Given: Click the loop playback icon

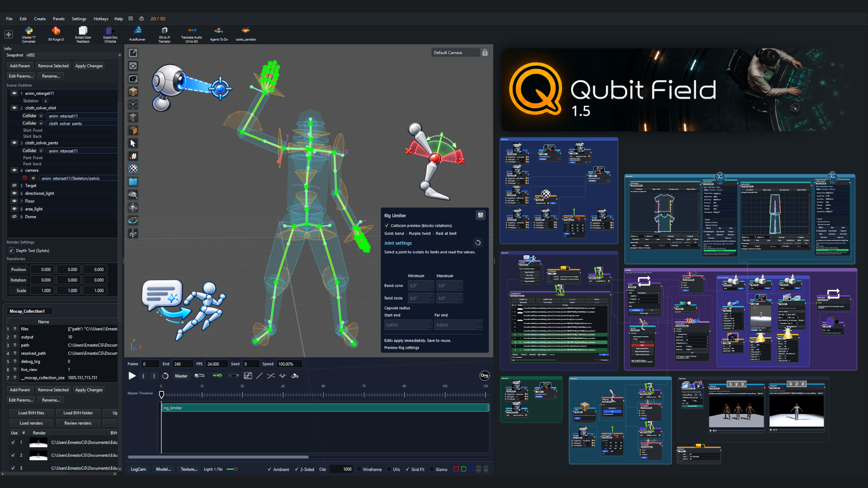Looking at the screenshot, I should pyautogui.click(x=165, y=376).
